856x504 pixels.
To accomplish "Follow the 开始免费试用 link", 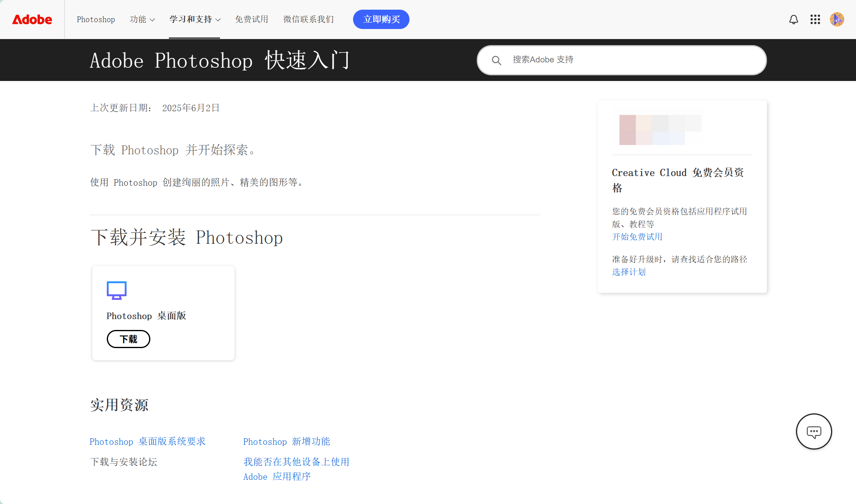I will tap(637, 237).
